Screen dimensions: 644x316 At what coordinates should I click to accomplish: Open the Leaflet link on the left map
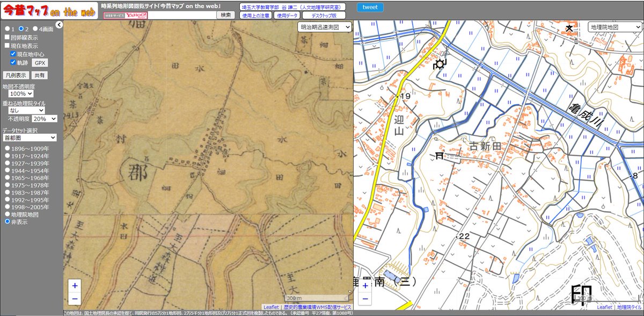coord(272,307)
